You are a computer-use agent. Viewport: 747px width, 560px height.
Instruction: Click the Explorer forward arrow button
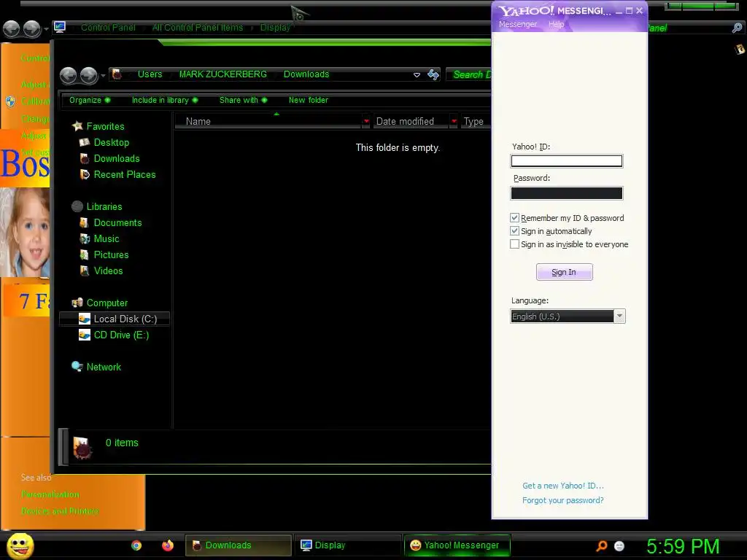click(x=88, y=75)
